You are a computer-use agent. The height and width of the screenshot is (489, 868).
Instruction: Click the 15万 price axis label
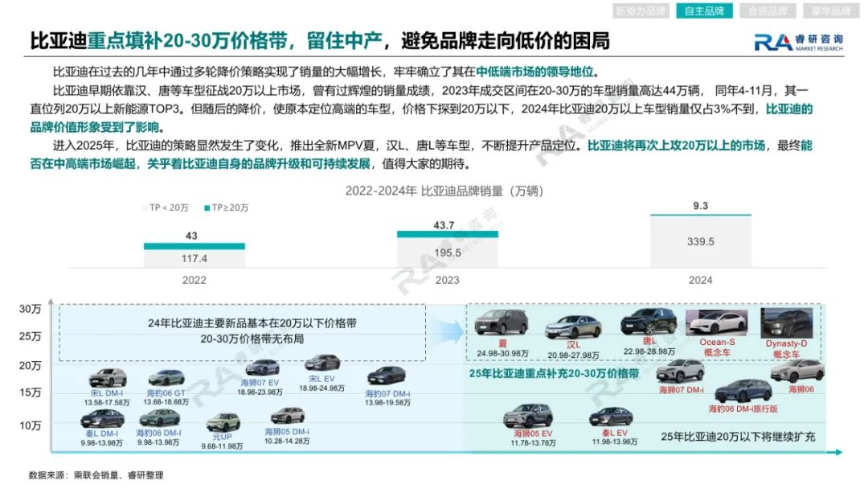tap(31, 392)
